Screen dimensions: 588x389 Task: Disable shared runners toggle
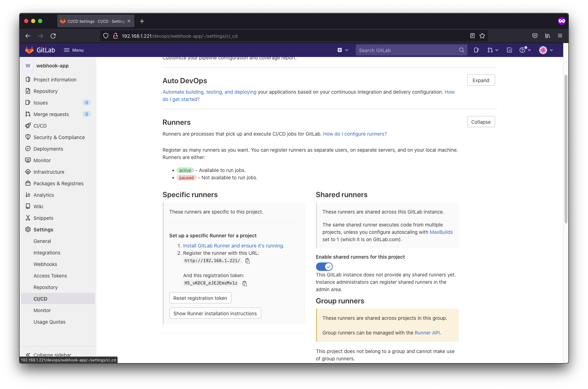324,267
